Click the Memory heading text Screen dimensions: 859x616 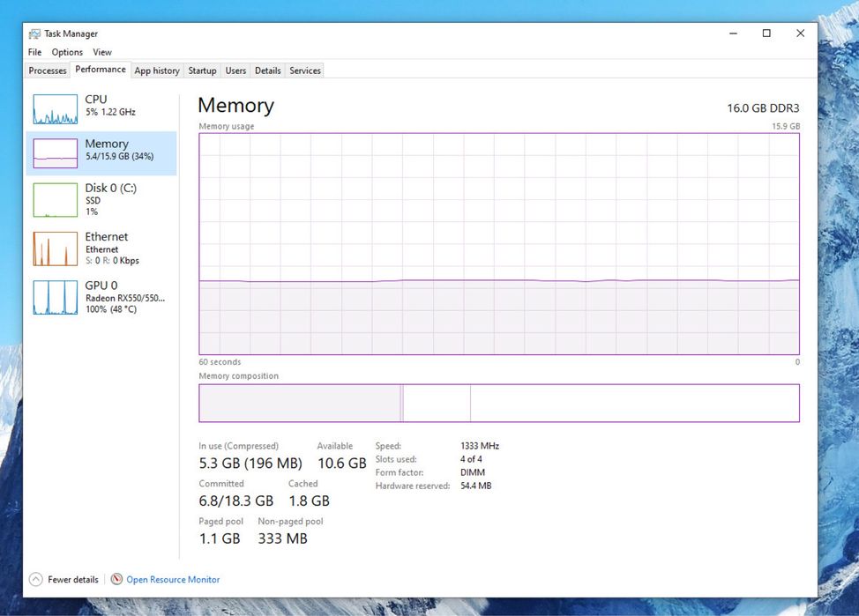235,105
